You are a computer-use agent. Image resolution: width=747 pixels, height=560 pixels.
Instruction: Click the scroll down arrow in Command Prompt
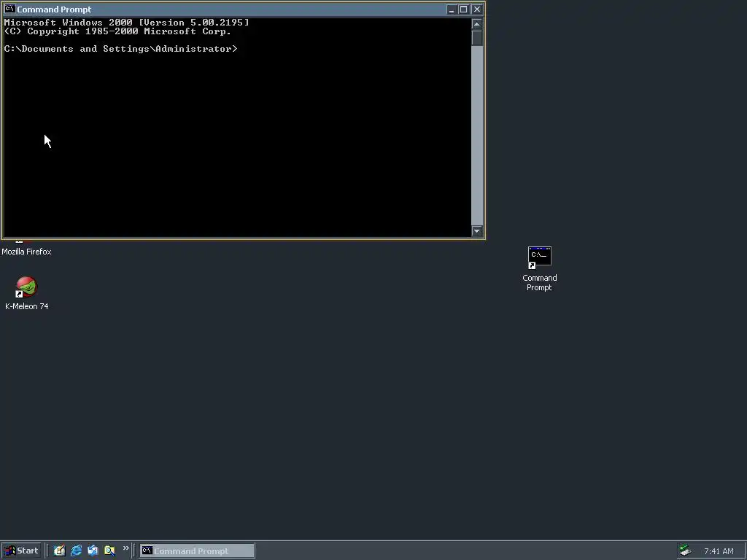477,231
